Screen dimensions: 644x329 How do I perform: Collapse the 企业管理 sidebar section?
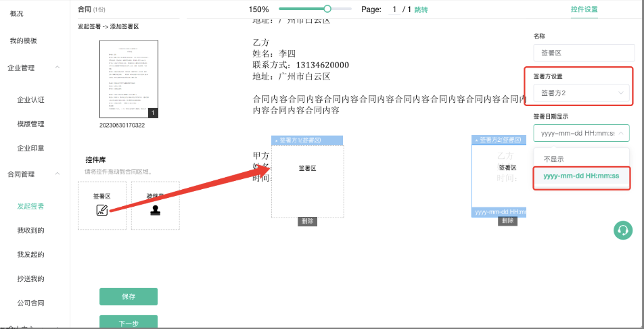click(x=57, y=68)
